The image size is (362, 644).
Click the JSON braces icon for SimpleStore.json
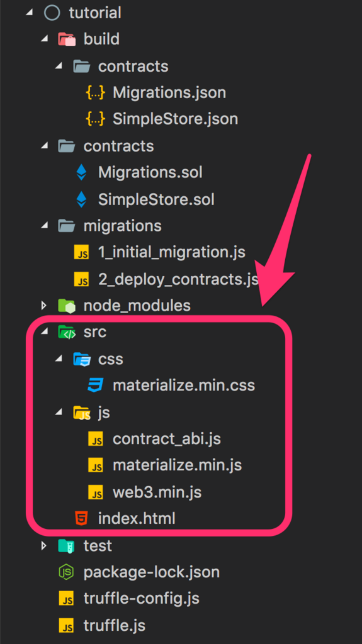(96, 119)
